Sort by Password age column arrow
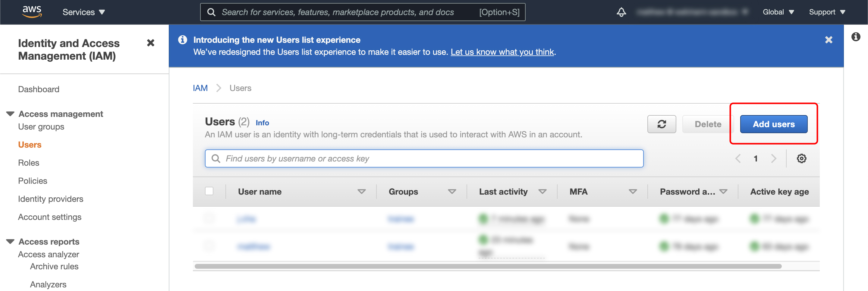 coord(723,191)
